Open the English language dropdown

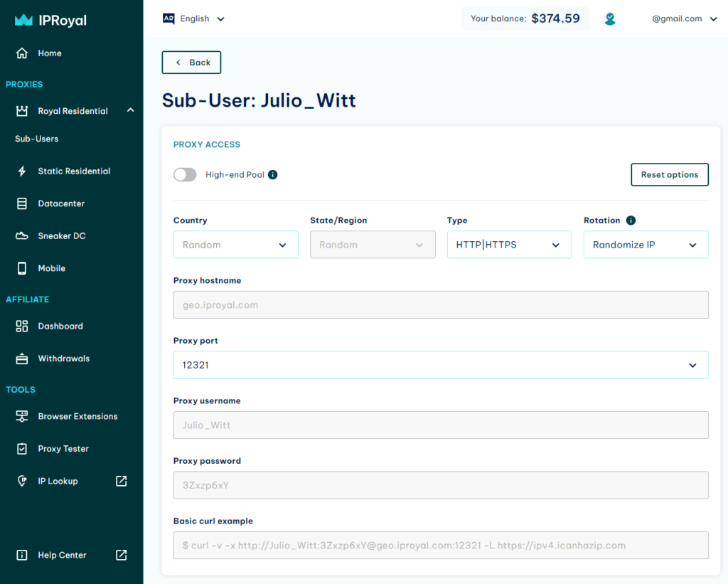pyautogui.click(x=194, y=18)
